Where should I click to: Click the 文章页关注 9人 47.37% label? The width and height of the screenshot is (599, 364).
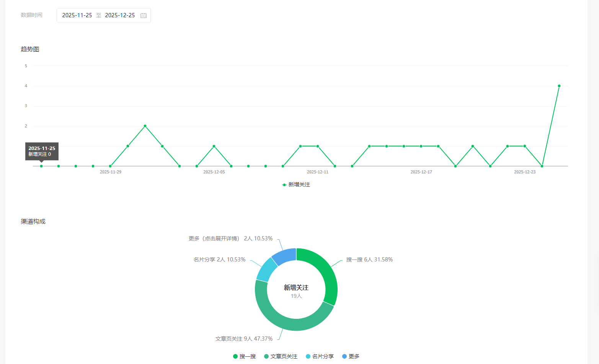coord(244,339)
